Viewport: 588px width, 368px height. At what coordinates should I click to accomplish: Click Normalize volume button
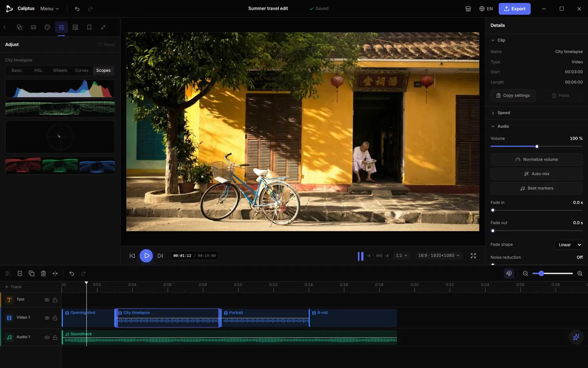point(536,159)
